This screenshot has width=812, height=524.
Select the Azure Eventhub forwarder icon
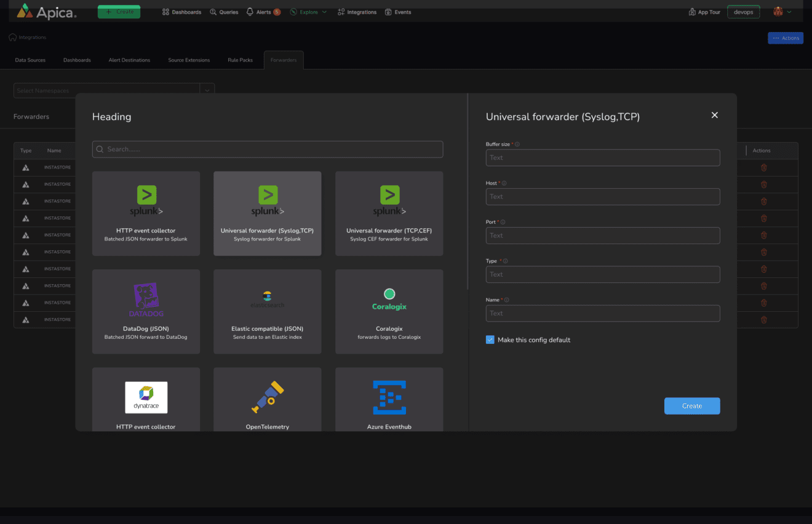[x=389, y=397]
